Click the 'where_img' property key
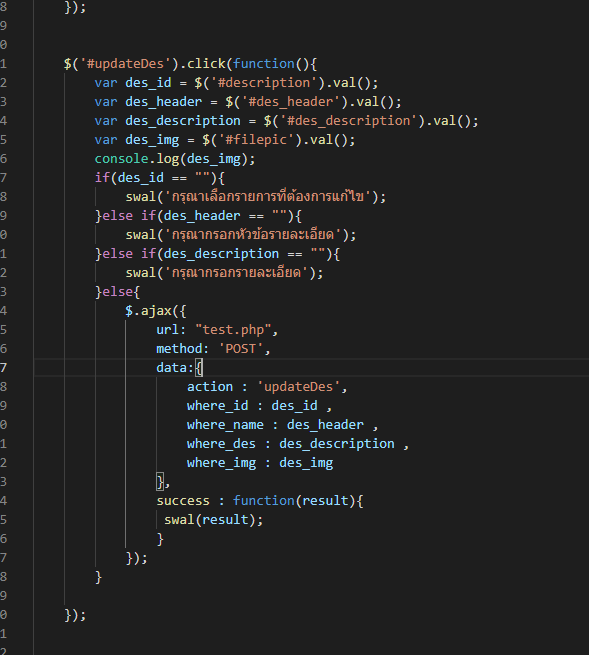This screenshot has width=589, height=655. click(221, 463)
